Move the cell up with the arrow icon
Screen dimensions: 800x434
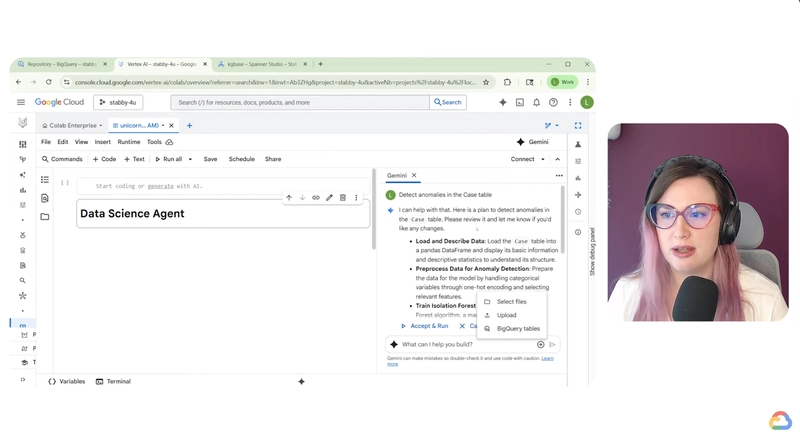pyautogui.click(x=289, y=198)
